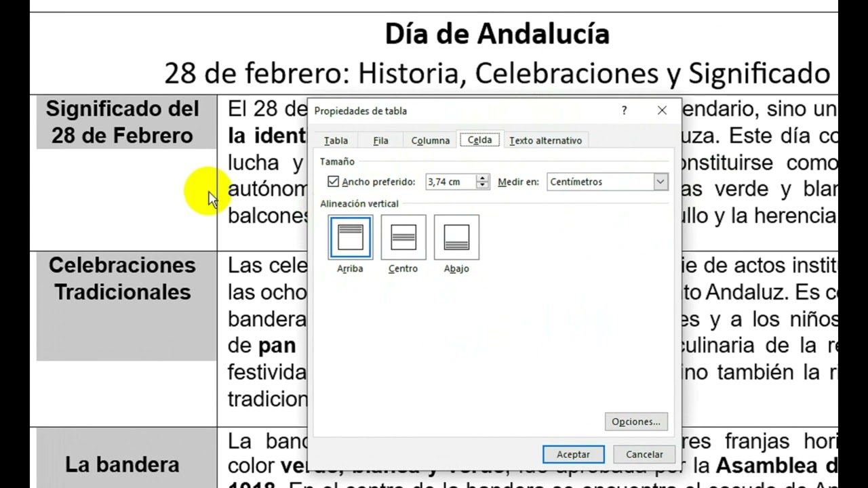Open the Texto alternativo tab
Image resolution: width=868 pixels, height=488 pixels.
click(545, 140)
